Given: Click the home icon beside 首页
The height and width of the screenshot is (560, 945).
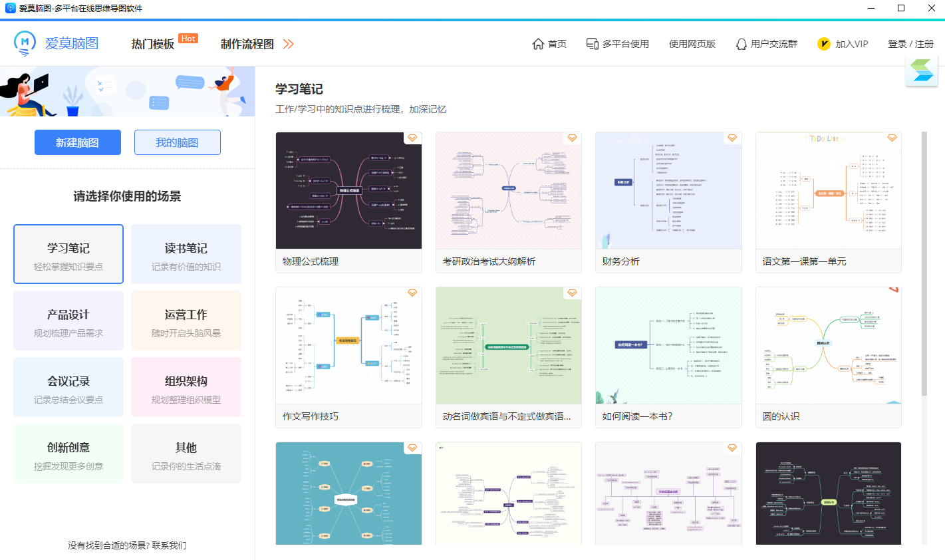Looking at the screenshot, I should (540, 43).
